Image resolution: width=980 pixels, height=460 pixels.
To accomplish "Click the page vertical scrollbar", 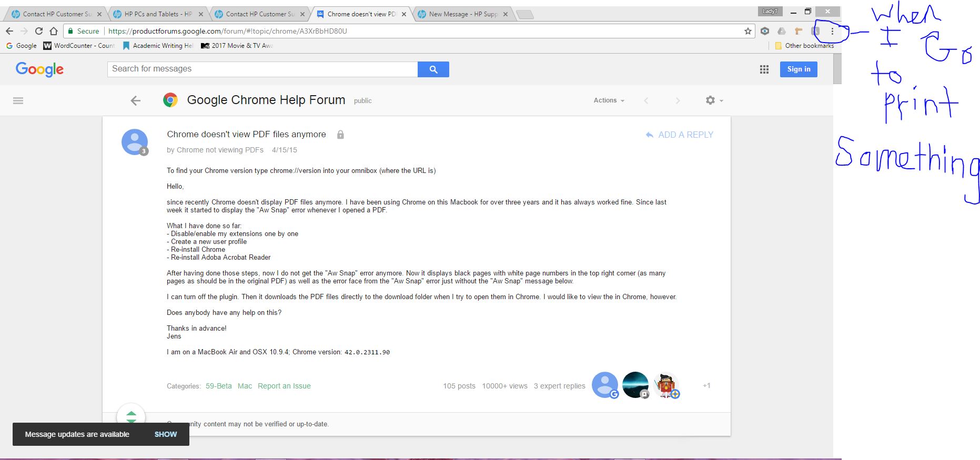I will tap(837, 68).
